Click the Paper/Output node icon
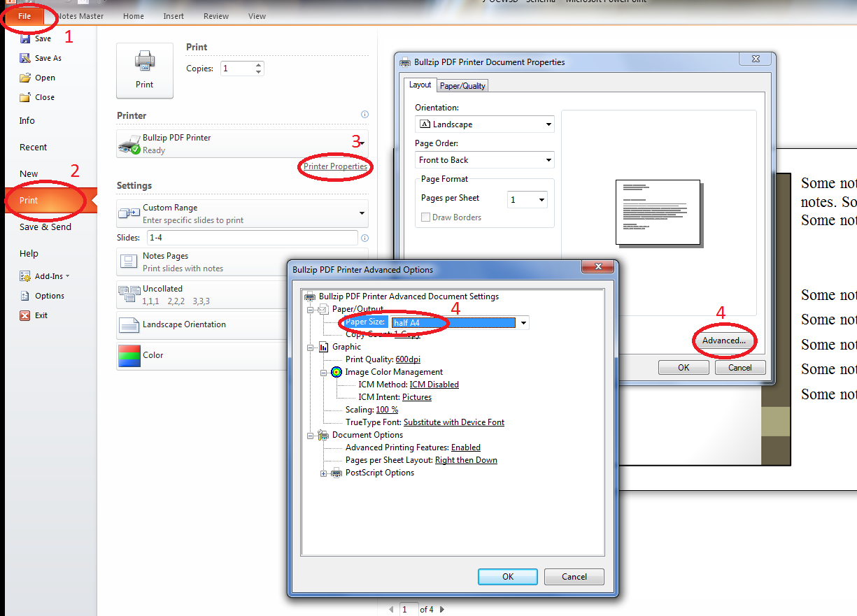 click(323, 309)
